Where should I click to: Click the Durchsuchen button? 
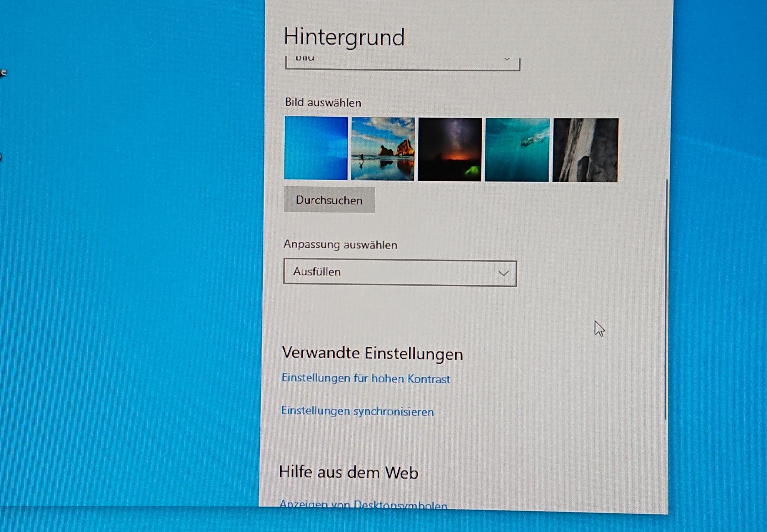tap(329, 200)
